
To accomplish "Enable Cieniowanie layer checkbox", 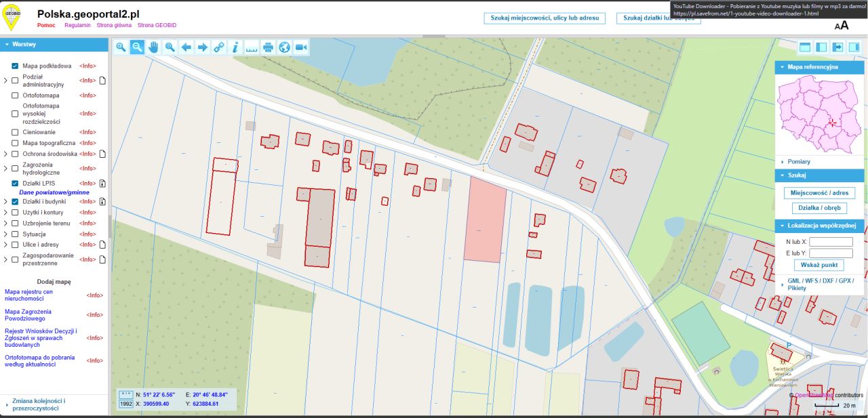I will pyautogui.click(x=15, y=132).
